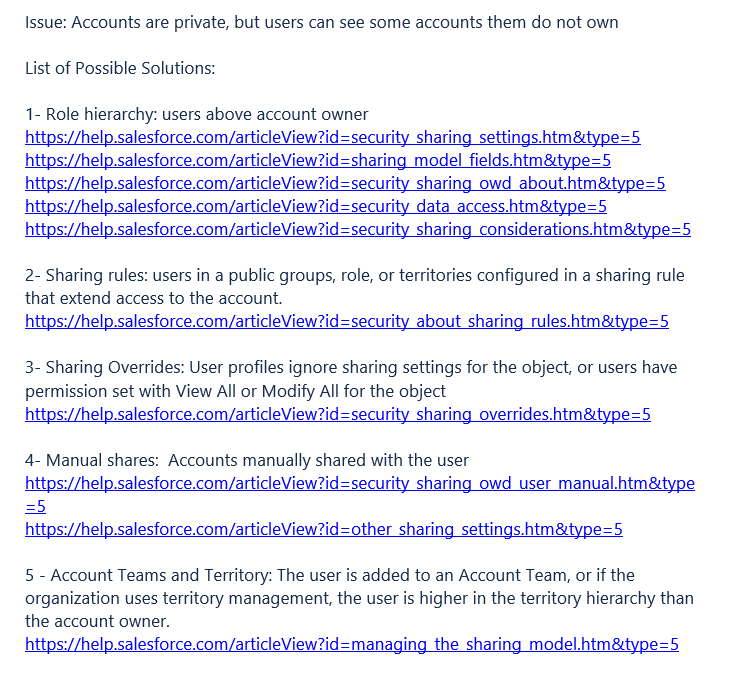Click the Sharing Overrides description paragraph

pos(351,379)
